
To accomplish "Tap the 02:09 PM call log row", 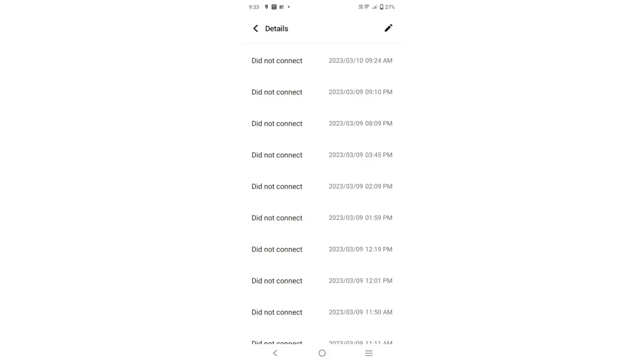I will tap(322, 186).
